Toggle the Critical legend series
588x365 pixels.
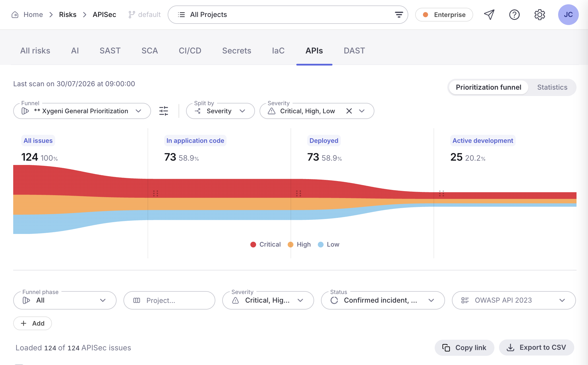(265, 245)
